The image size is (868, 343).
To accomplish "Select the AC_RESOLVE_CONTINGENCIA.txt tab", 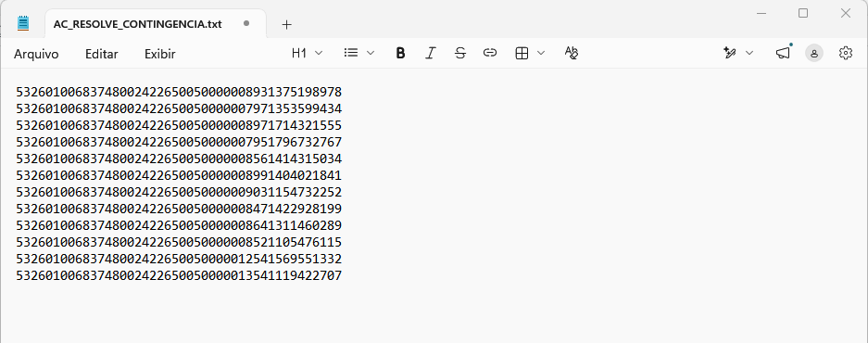I will pos(155,24).
